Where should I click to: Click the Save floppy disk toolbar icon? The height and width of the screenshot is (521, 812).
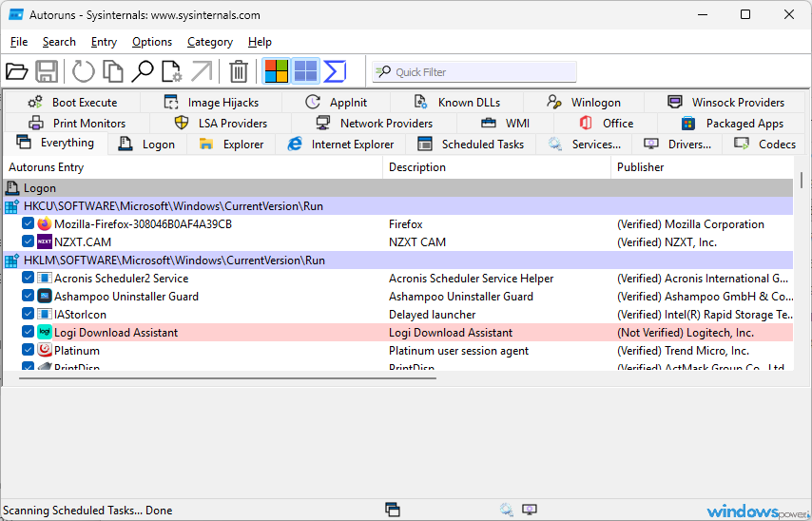pos(47,71)
